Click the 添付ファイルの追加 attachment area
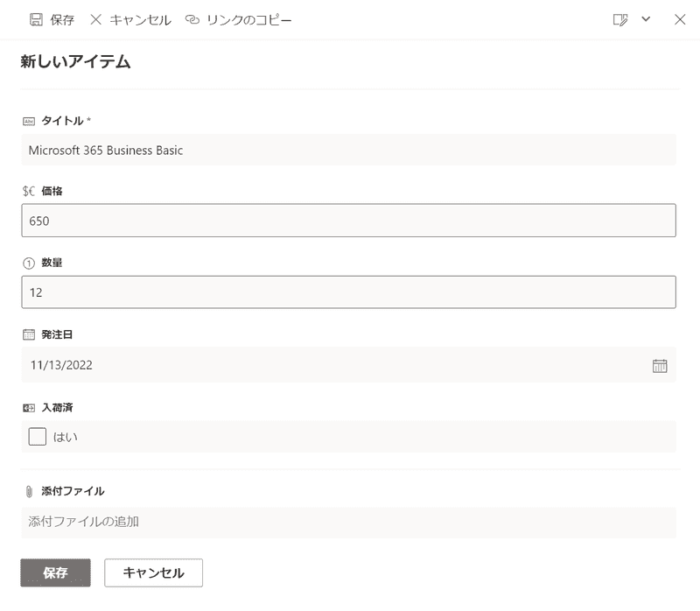This screenshot has width=700, height=611. (348, 522)
